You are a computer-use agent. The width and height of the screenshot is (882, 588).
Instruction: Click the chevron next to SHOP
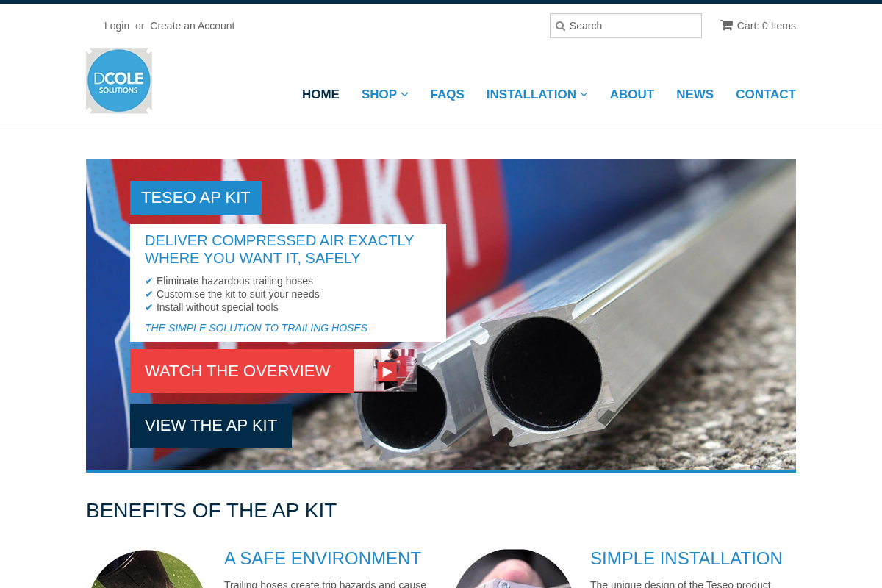click(404, 94)
